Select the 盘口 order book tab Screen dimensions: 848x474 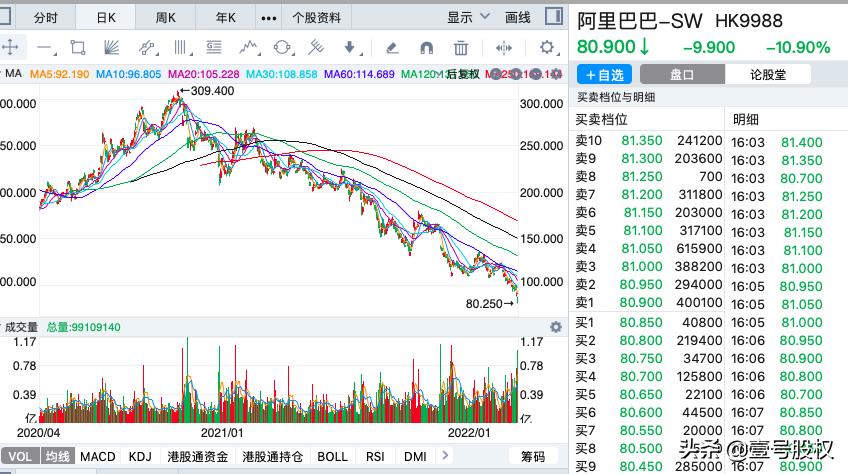tap(682, 75)
